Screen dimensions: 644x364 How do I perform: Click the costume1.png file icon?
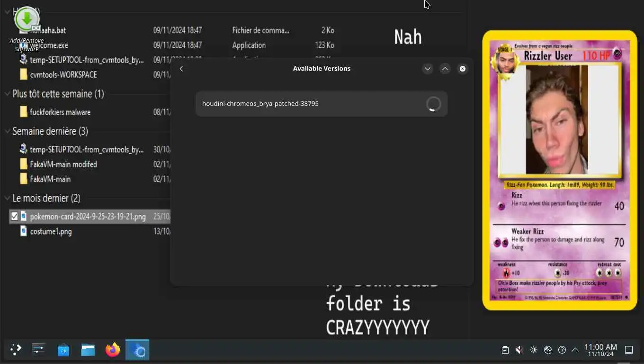point(24,231)
